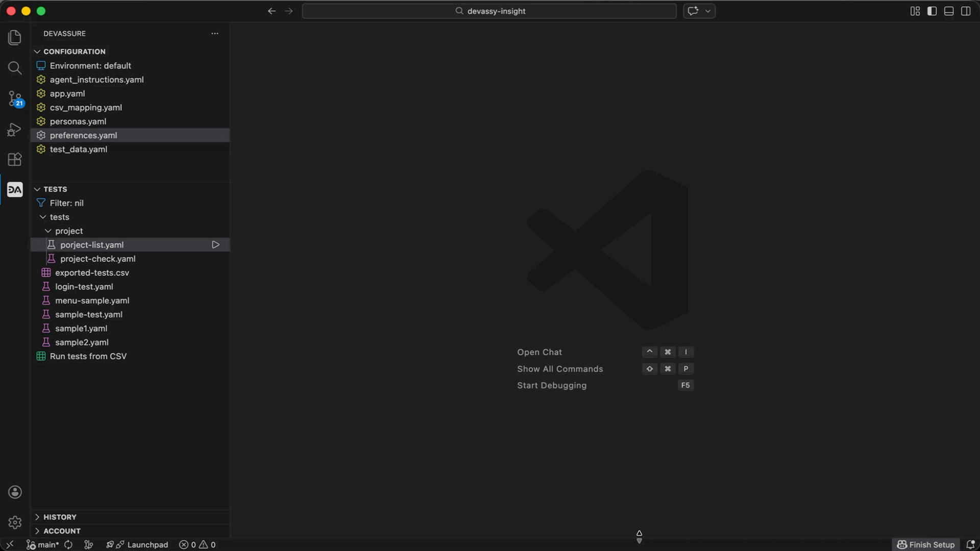Open the chat dropdown arrow in the title bar

[x=708, y=11]
